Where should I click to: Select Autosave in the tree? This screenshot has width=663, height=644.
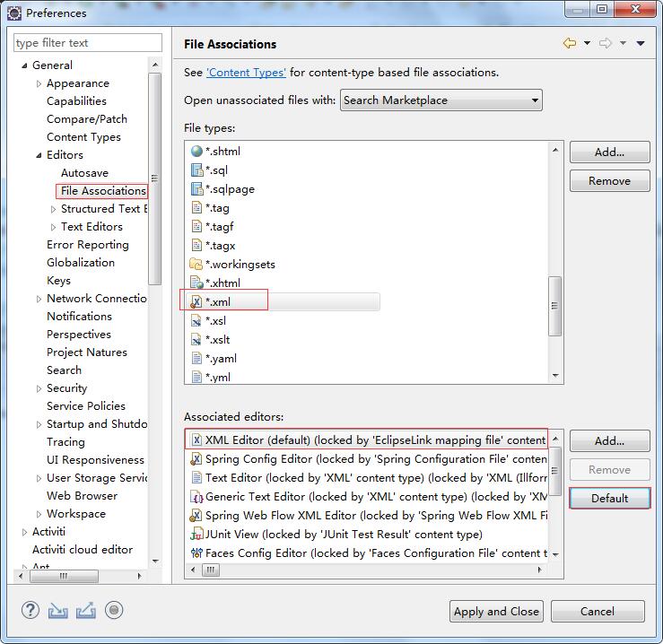pyautogui.click(x=84, y=173)
